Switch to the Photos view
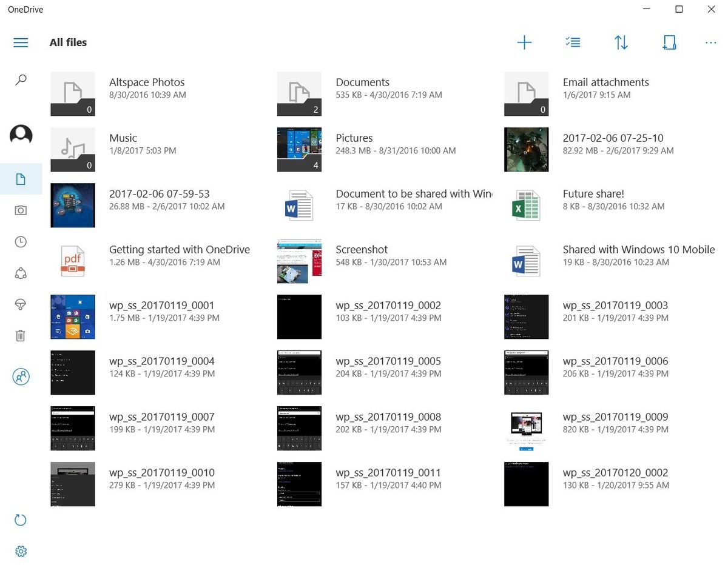 pos(21,210)
